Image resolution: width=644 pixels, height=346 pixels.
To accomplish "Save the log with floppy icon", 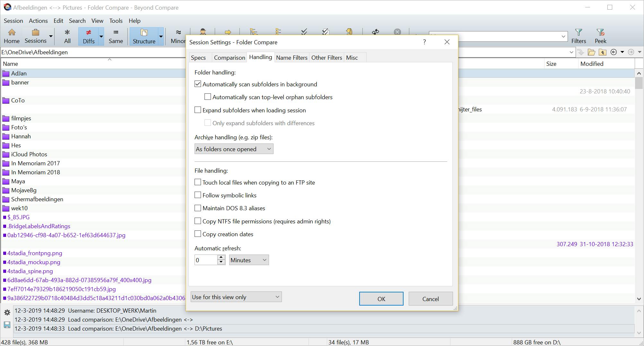I will coord(7,325).
